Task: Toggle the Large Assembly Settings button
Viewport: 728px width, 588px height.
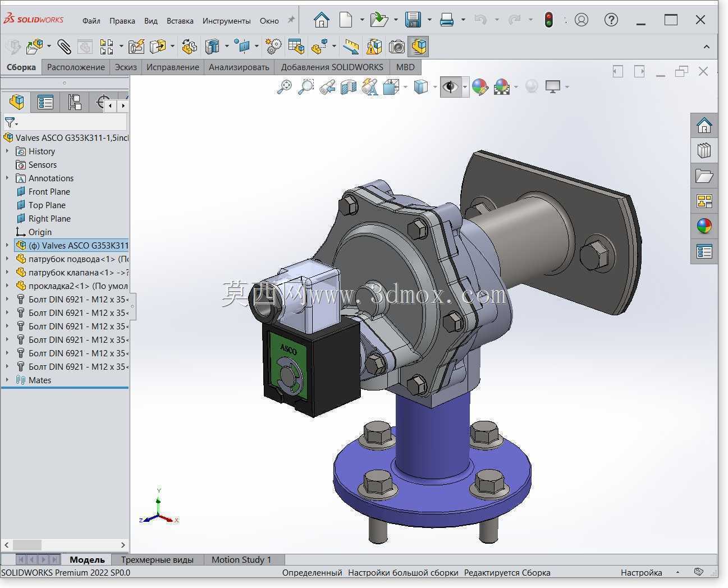Action: (x=419, y=47)
